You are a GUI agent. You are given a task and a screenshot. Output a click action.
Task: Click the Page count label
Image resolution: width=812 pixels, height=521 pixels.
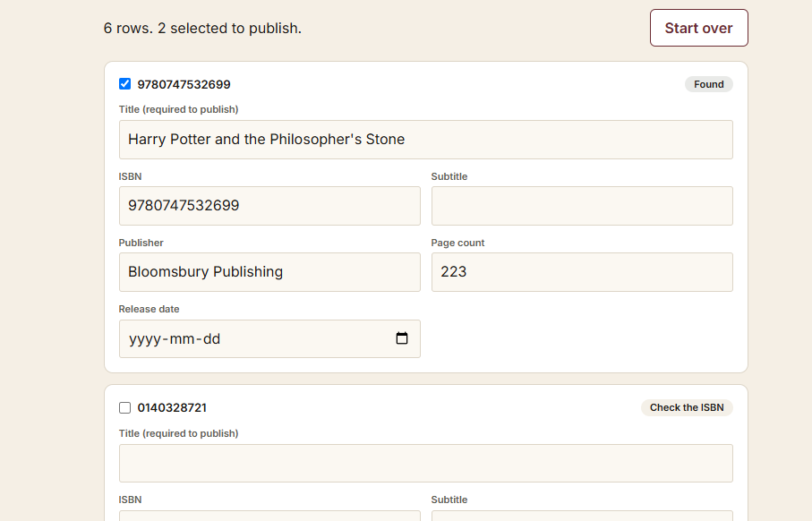pyautogui.click(x=457, y=243)
